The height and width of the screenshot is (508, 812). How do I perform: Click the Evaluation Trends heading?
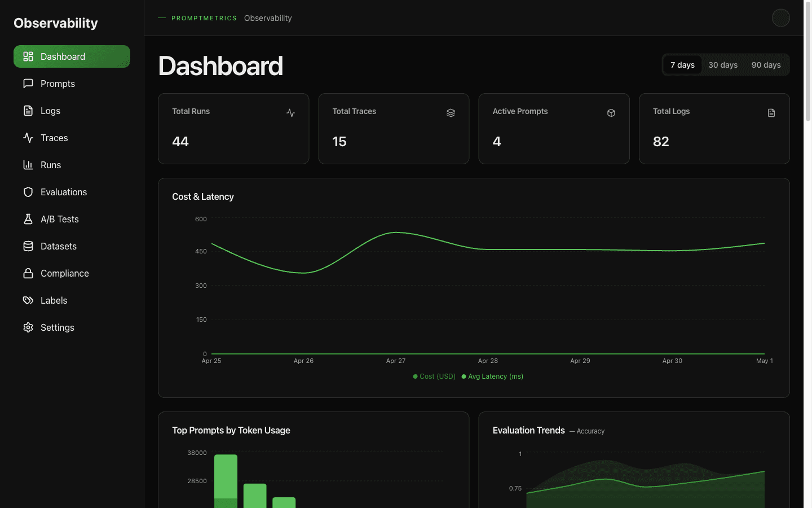[x=529, y=430]
